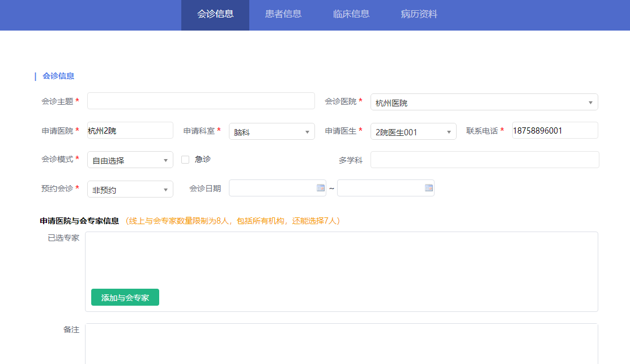This screenshot has width=630, height=364.
Task: Click the 会诊日期 end date field
Action: click(x=380, y=188)
